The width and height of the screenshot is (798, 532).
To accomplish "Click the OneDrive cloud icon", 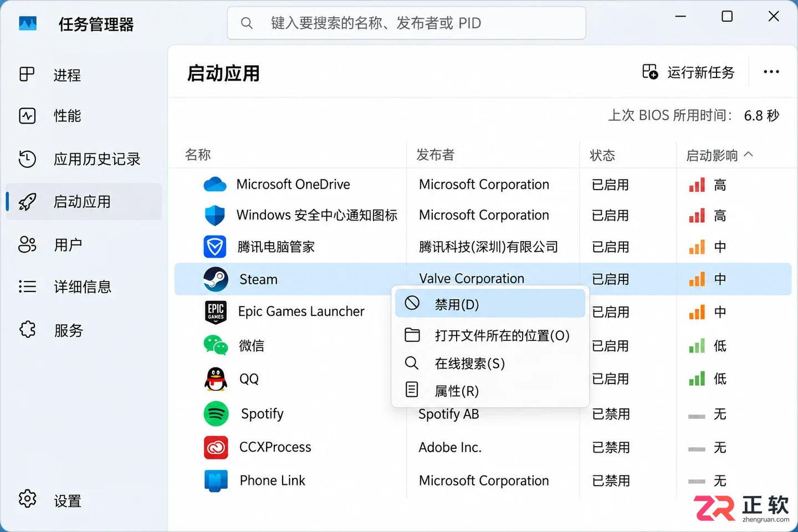I will point(215,185).
